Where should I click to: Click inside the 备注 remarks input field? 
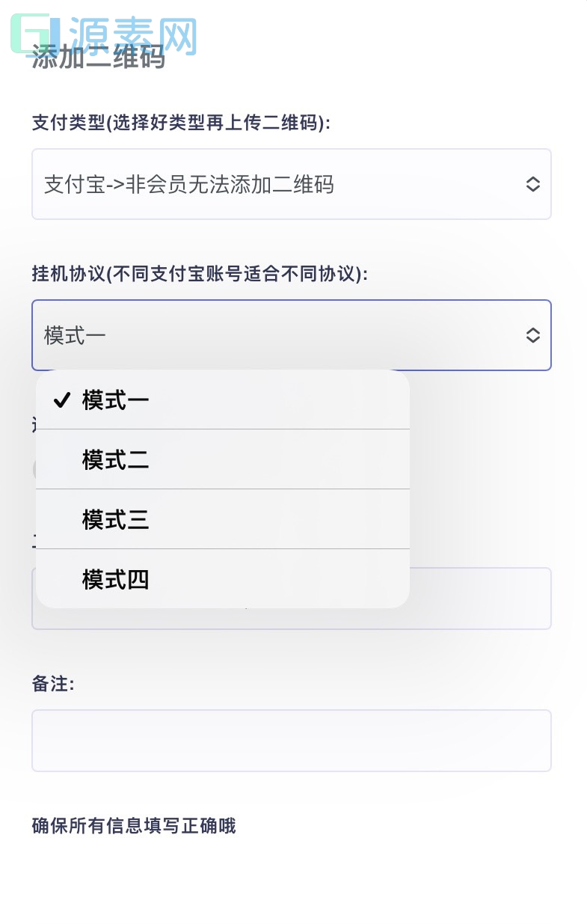(292, 741)
